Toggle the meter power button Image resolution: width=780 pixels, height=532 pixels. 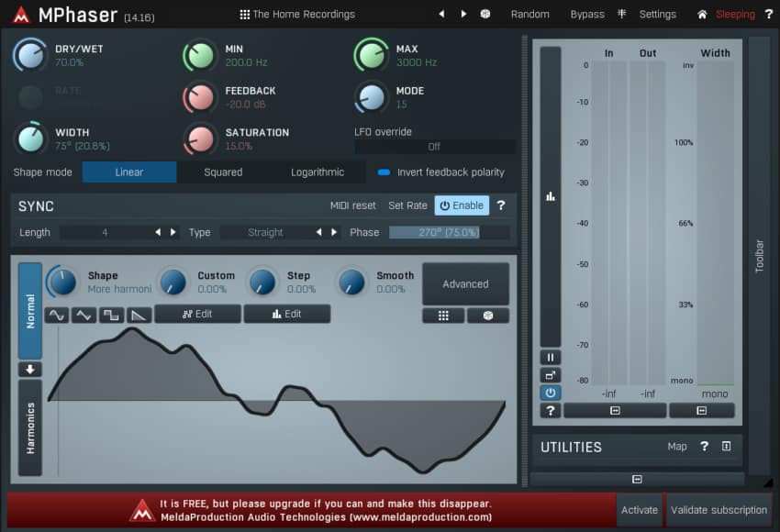(x=551, y=393)
